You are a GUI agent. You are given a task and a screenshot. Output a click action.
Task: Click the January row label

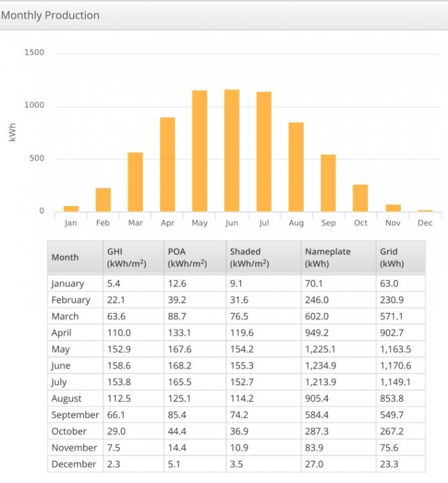pos(68,283)
